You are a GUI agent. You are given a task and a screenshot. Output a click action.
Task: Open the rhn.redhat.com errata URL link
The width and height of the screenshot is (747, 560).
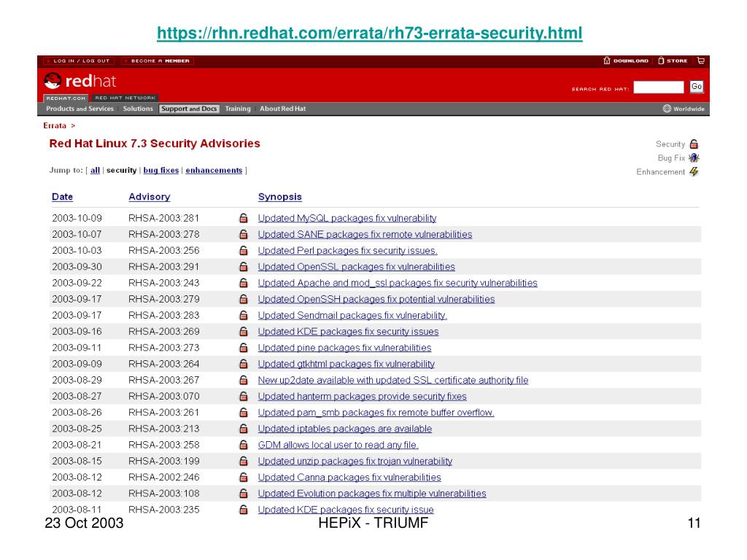(369, 33)
